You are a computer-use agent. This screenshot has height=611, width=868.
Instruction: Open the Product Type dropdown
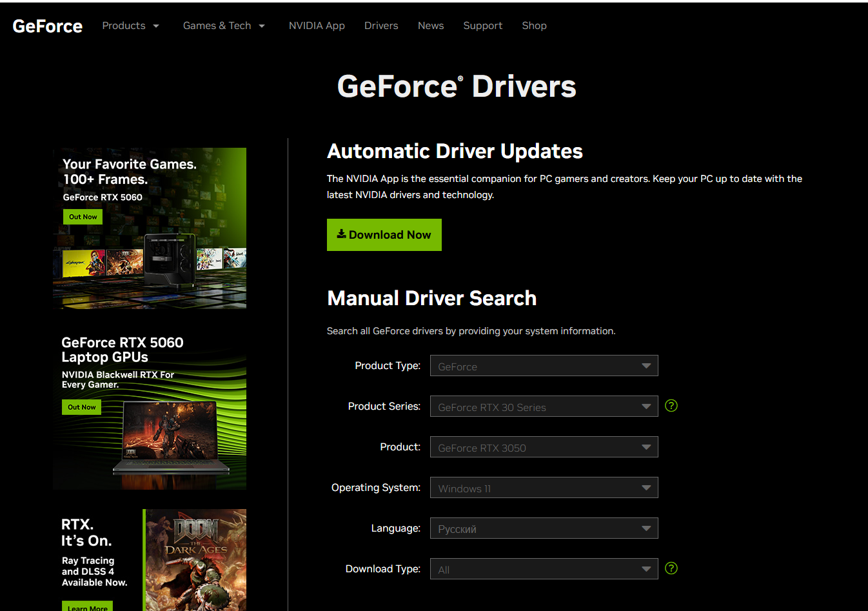click(544, 366)
